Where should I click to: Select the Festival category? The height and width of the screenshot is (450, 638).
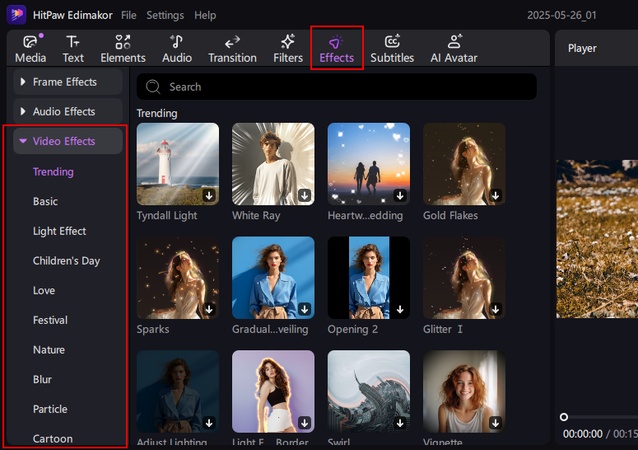(50, 320)
